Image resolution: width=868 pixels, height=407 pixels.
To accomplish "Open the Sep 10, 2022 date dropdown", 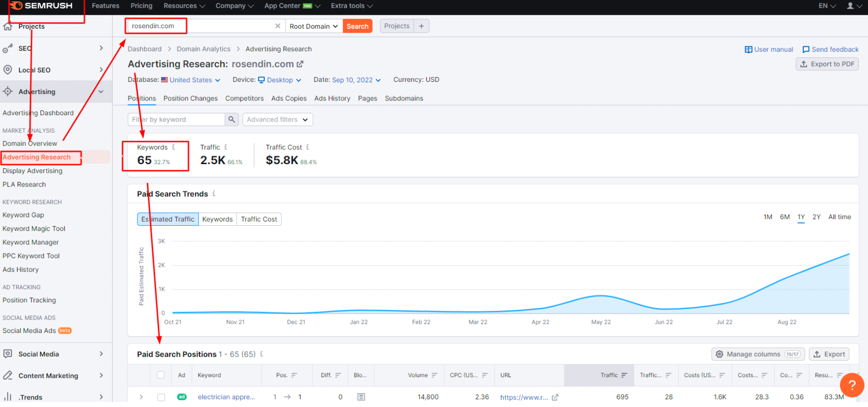I will 356,80.
